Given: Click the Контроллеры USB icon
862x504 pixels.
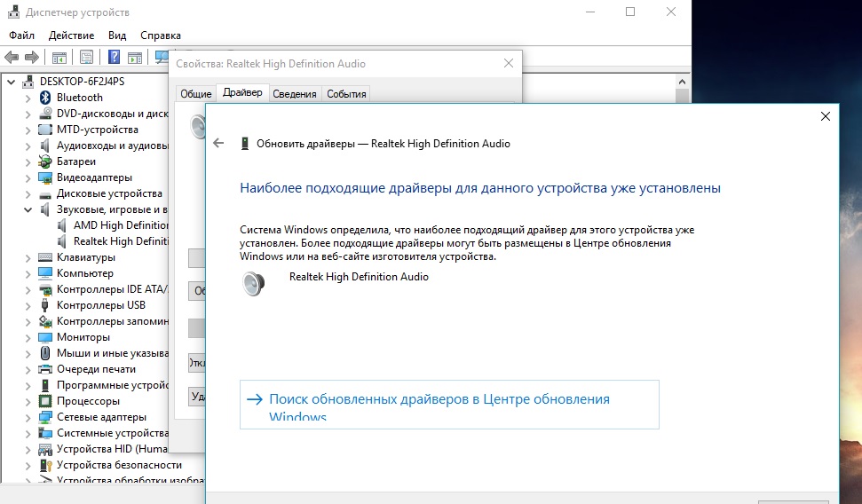Looking at the screenshot, I should point(45,305).
